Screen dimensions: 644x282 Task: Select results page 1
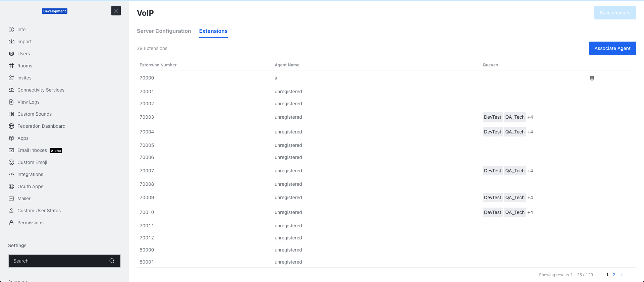click(x=607, y=275)
